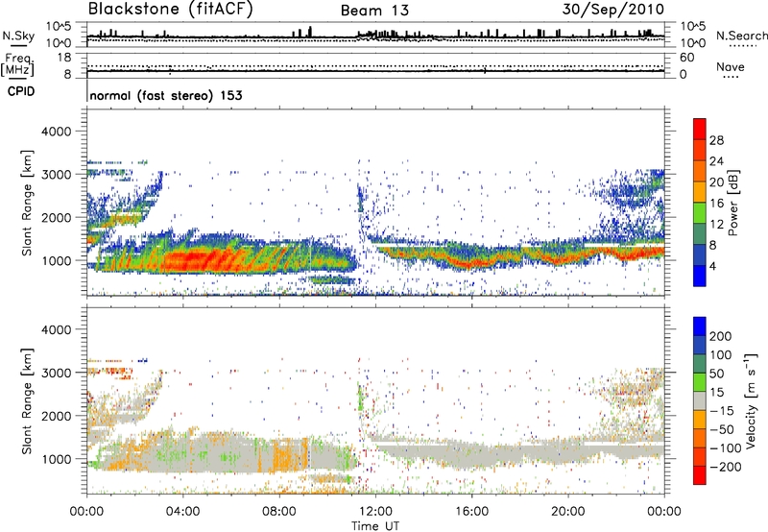Screen dimensions: 768x532
Task: Click the '20:00' time tick label
Action: [567, 512]
